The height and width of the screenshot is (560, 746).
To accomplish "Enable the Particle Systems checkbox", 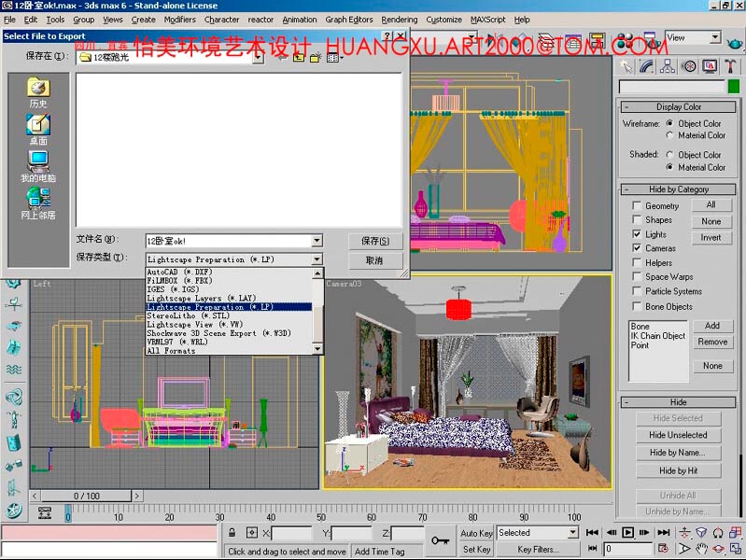I will pos(636,290).
